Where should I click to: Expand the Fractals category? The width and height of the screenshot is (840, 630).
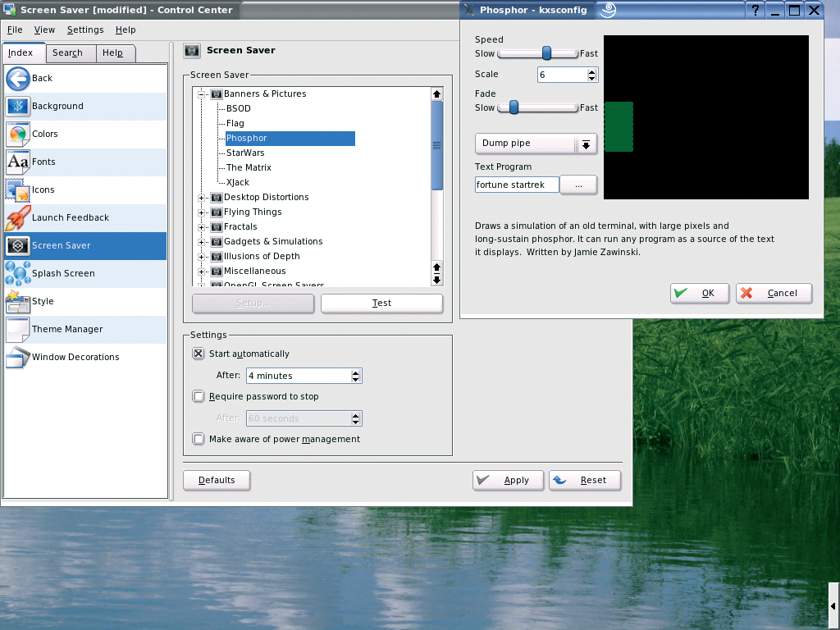(x=202, y=227)
